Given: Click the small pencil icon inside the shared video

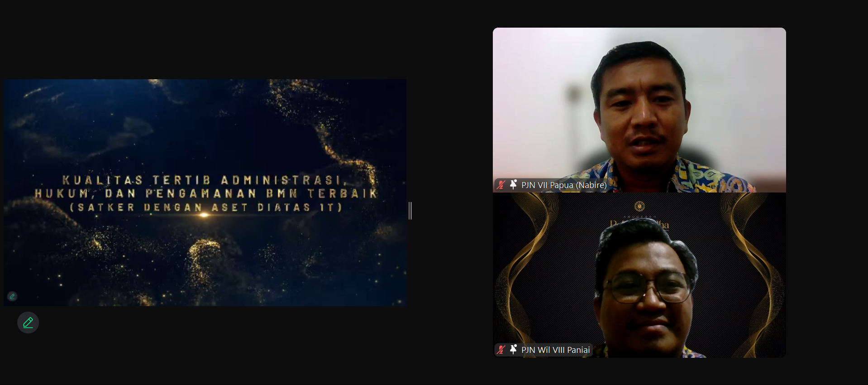Looking at the screenshot, I should pyautogui.click(x=12, y=296).
